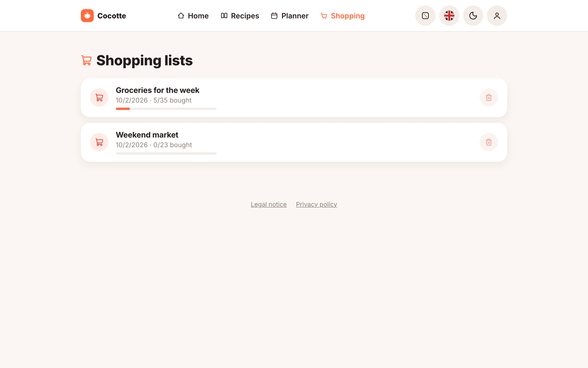Click the Groceries for the week progress bar
588x368 pixels.
pyautogui.click(x=166, y=109)
